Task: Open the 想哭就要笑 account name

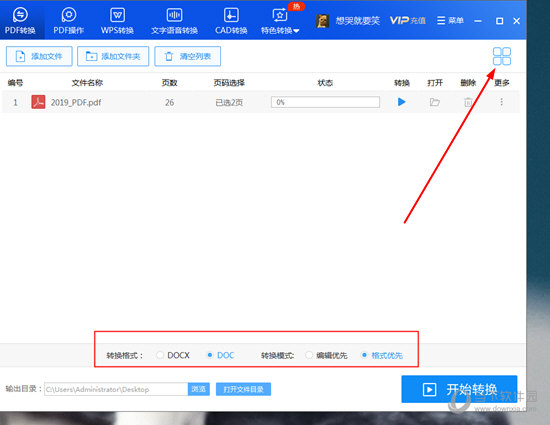Action: pyautogui.click(x=357, y=21)
